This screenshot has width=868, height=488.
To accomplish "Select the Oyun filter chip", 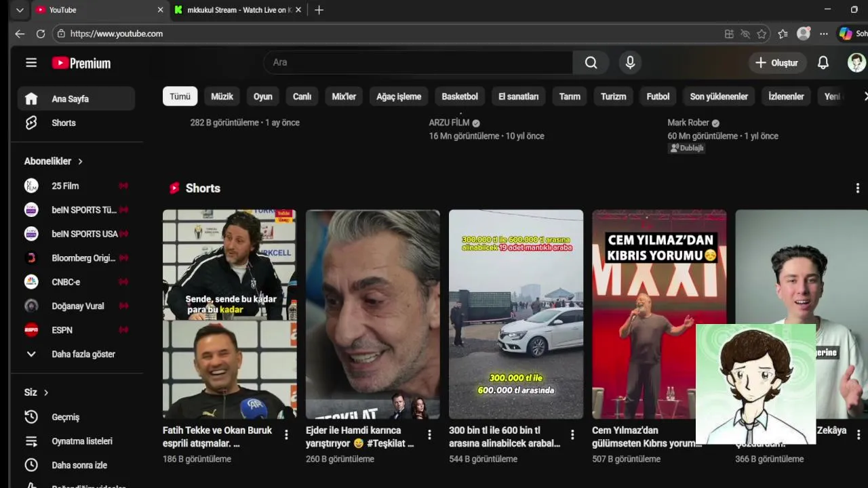I will pyautogui.click(x=263, y=96).
